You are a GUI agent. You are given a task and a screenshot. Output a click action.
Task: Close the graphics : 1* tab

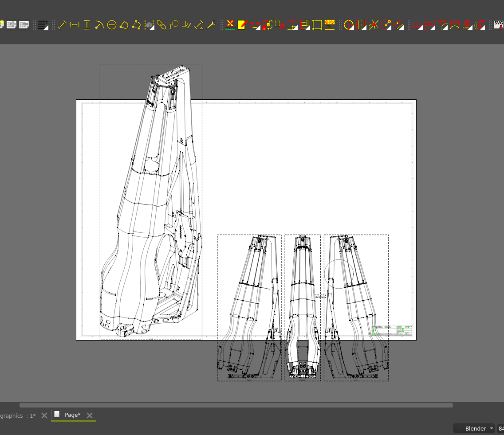[x=44, y=415]
